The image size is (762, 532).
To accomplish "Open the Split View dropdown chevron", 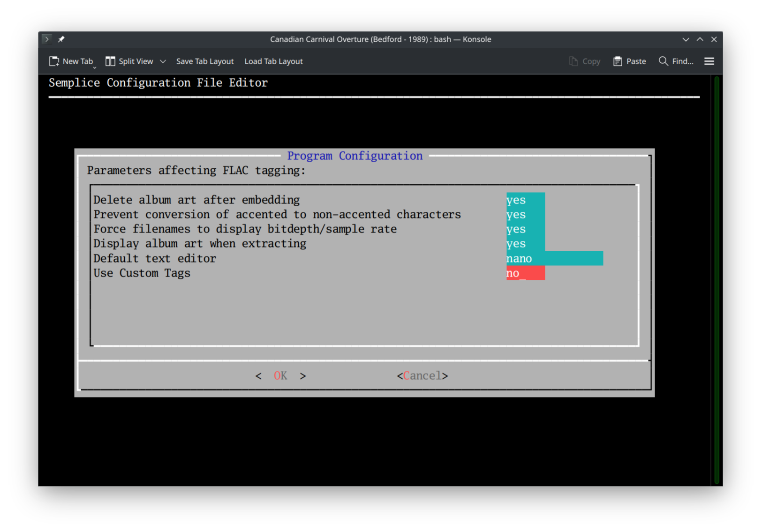I will [163, 61].
